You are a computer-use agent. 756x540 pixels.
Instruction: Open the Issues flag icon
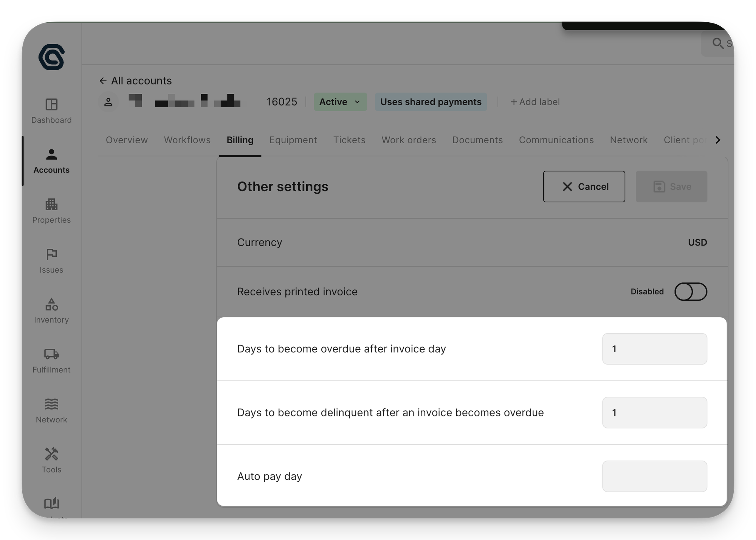pos(51,254)
